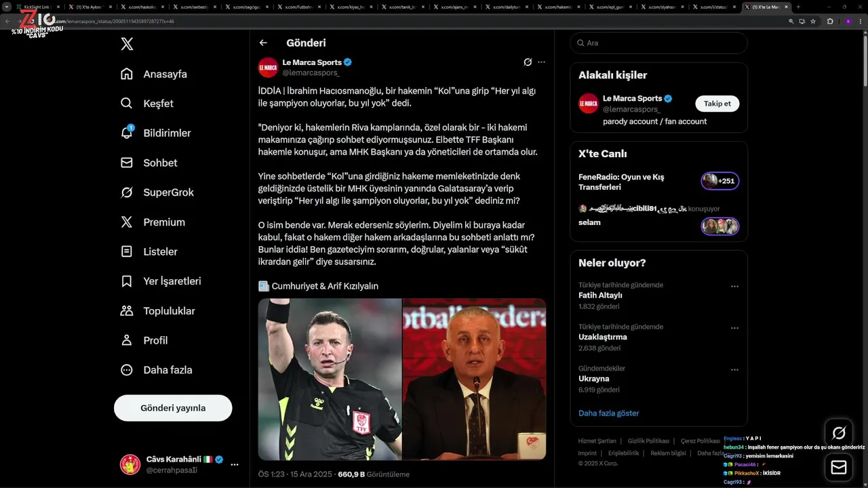Screen dimensions: 868x488
Task: Open account menu beside Câvs Karahânli
Action: tap(235, 464)
